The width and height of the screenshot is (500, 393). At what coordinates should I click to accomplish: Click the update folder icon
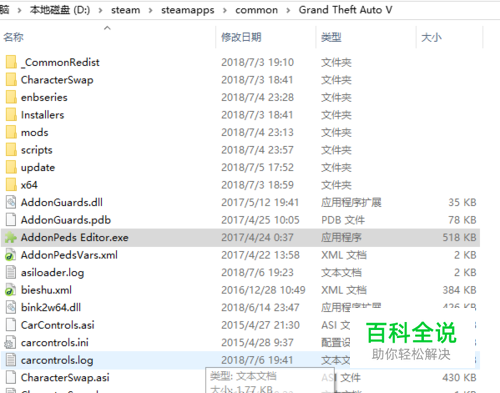point(11,167)
